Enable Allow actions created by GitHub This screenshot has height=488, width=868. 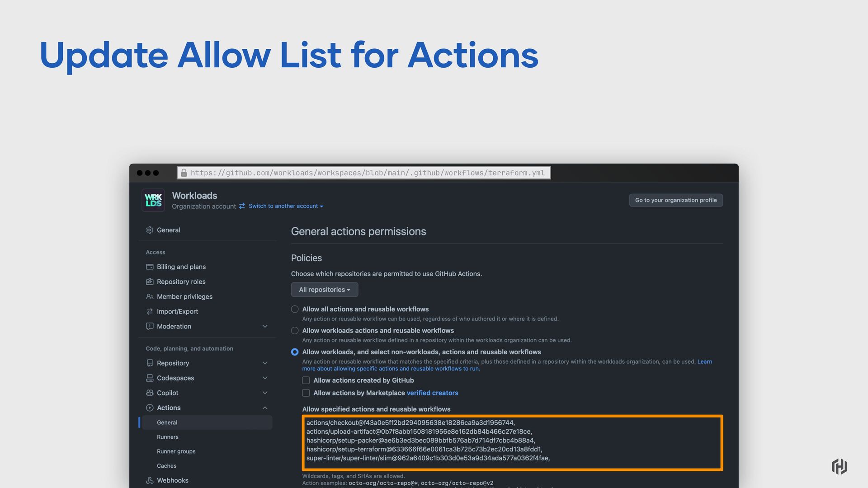[x=306, y=380]
